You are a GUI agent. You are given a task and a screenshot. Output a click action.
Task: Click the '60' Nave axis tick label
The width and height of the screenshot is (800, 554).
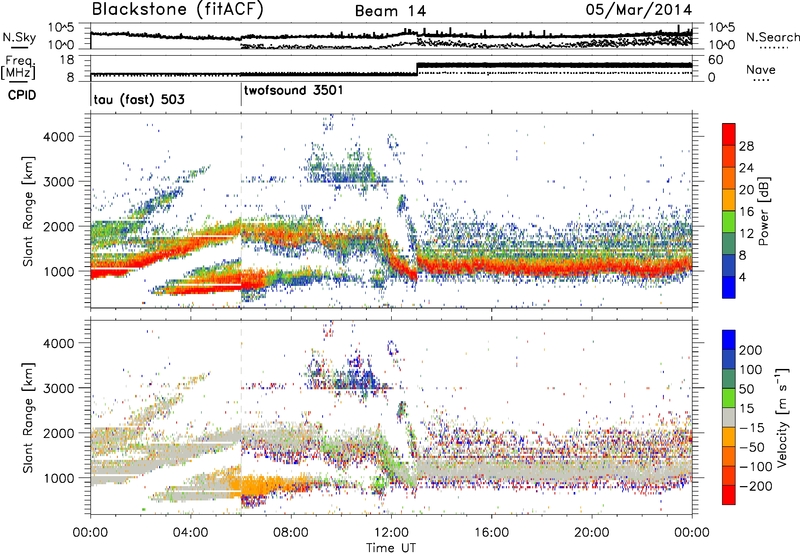pos(715,60)
